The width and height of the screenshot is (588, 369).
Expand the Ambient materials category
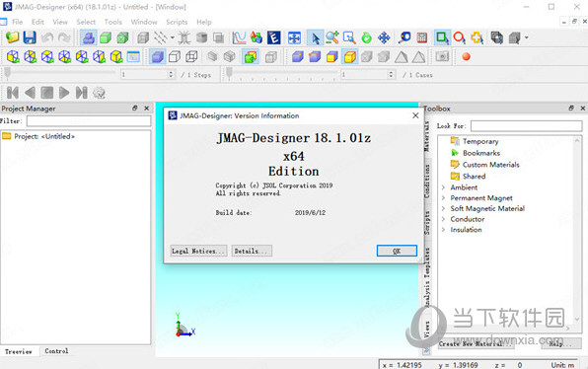(x=443, y=187)
